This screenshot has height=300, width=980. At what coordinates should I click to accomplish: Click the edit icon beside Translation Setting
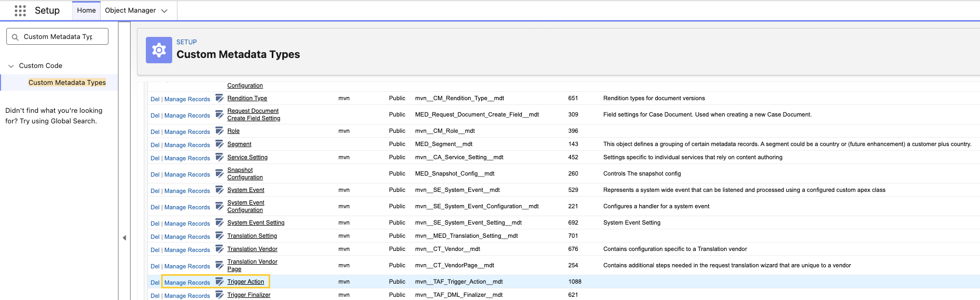pyautogui.click(x=220, y=236)
